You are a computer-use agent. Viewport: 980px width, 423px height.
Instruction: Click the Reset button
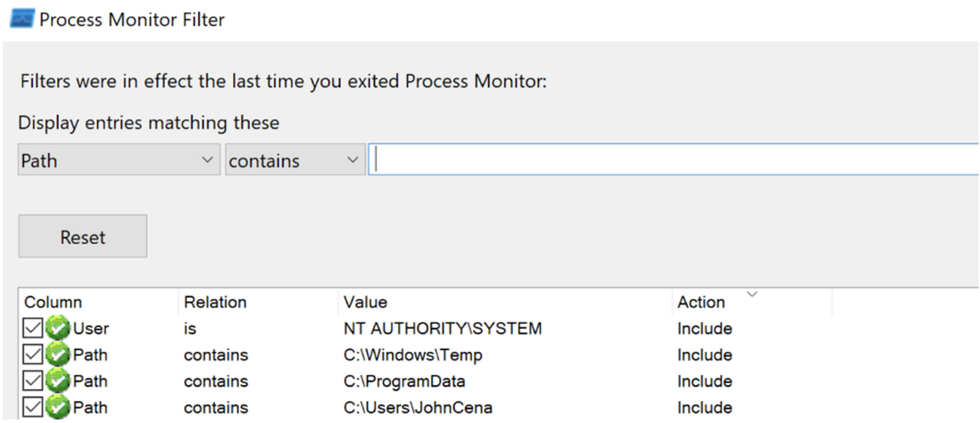click(x=83, y=237)
